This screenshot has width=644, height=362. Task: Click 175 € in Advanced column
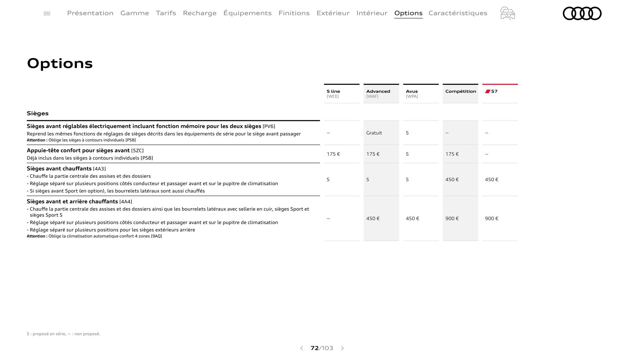pos(373,154)
